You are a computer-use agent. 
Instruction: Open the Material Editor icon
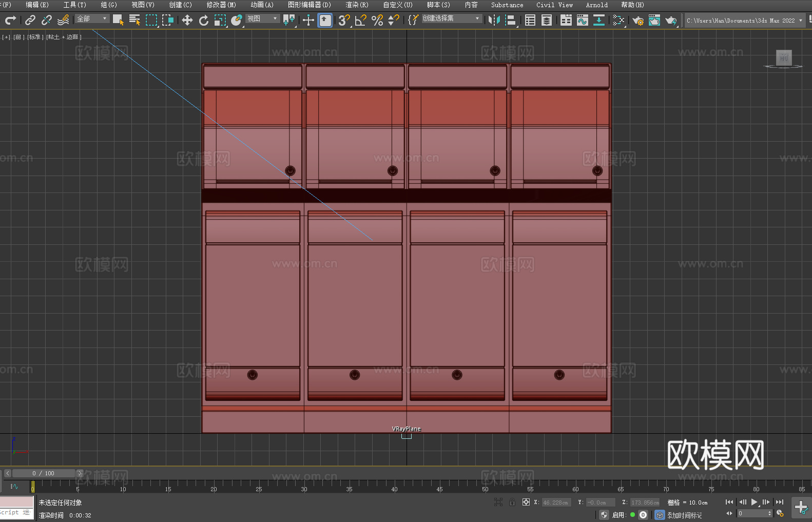point(618,20)
